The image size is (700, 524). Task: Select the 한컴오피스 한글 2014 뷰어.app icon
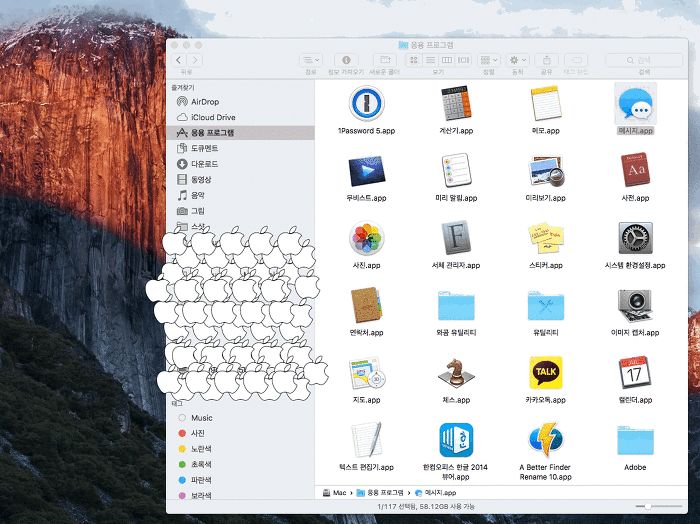pyautogui.click(x=456, y=440)
